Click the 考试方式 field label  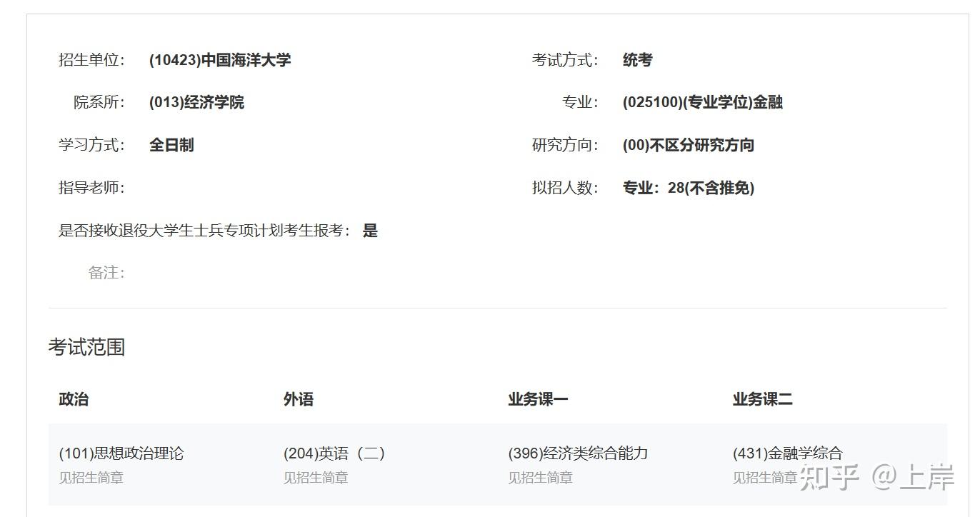point(565,60)
